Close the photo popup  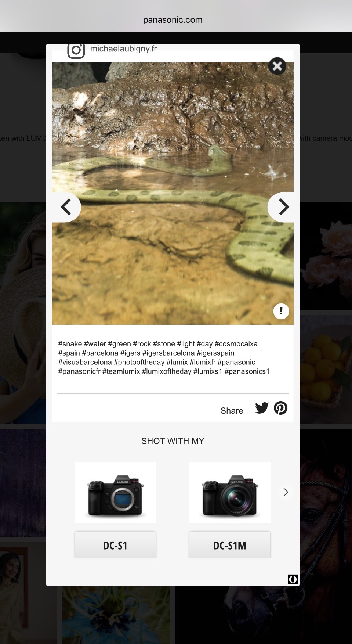point(277,66)
